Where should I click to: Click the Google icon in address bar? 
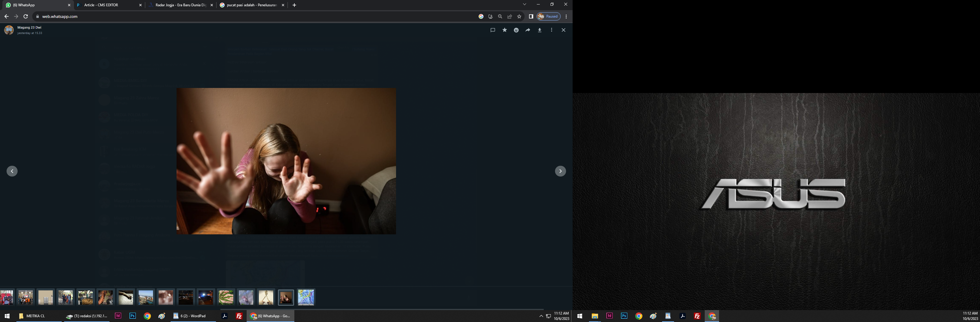pos(481,16)
